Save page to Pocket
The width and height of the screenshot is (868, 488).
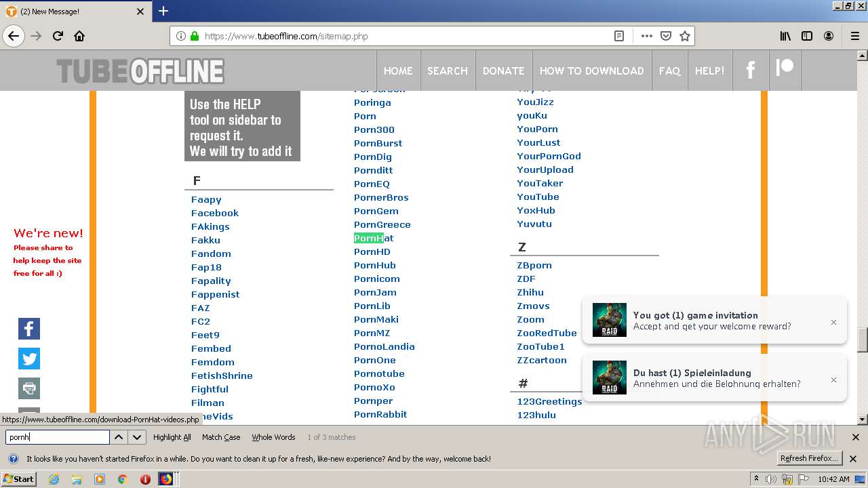tap(666, 36)
